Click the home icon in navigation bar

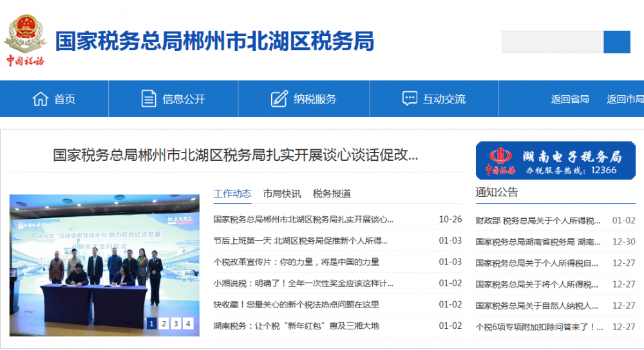point(41,99)
